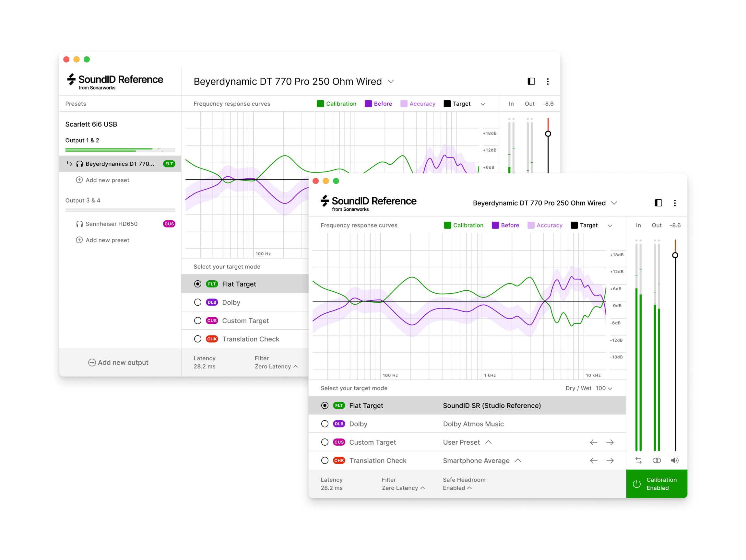Viewport: 746px width, 560px height.
Task: Select Custom Target radio in front window
Action: tap(325, 442)
